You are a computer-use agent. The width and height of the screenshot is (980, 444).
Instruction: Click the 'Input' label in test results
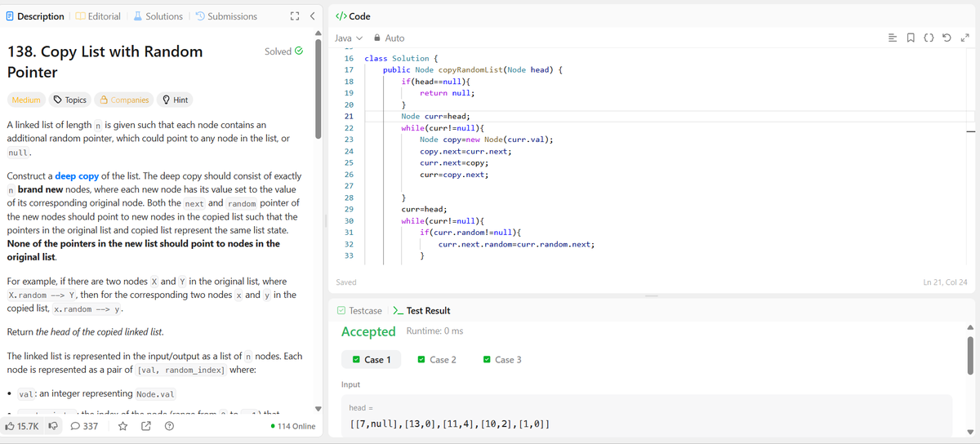[x=351, y=384]
